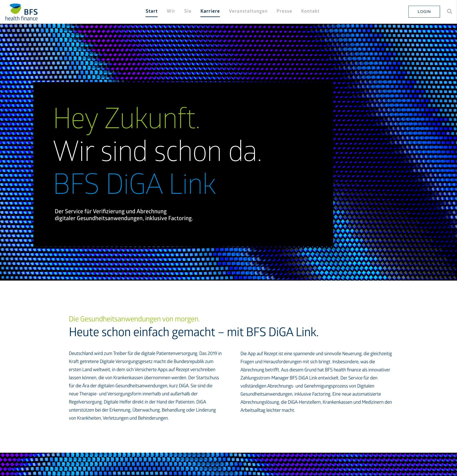Image resolution: width=457 pixels, height=476 pixels.
Task: Click the BFS health finance logo
Action: [x=21, y=12]
